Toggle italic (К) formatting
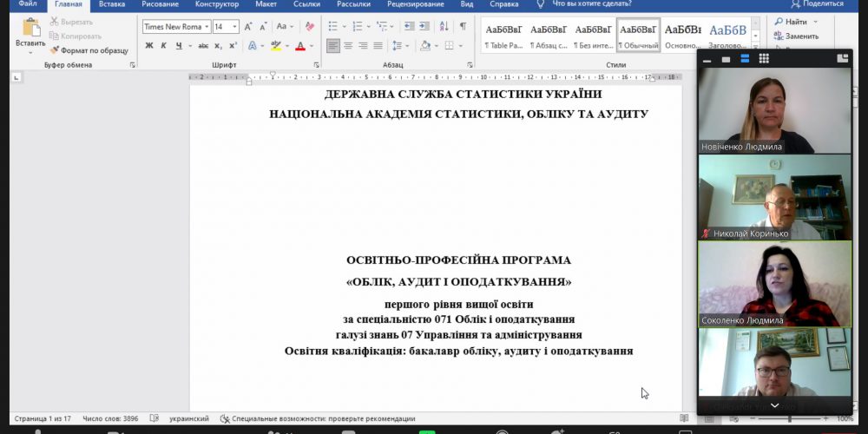Image resolution: width=868 pixels, height=434 pixels. pyautogui.click(x=164, y=46)
